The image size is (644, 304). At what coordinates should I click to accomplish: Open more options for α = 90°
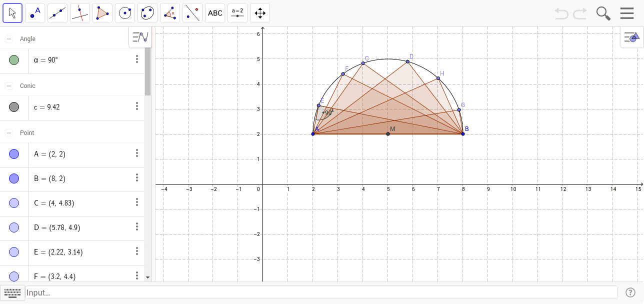(137, 59)
